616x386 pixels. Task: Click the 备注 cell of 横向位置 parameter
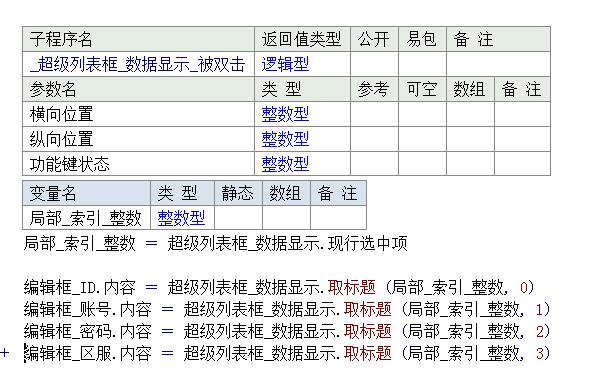522,114
